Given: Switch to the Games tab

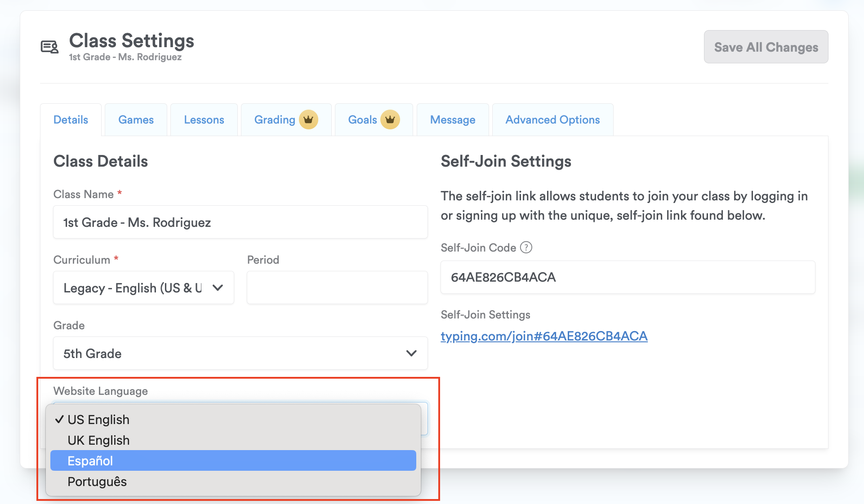Looking at the screenshot, I should point(136,120).
